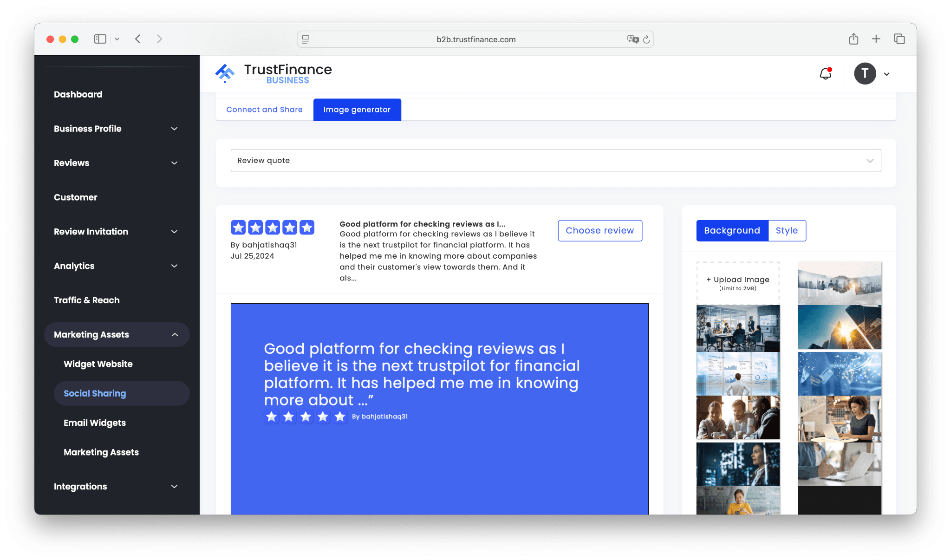This screenshot has width=951, height=560.
Task: Open the Dashboard page
Action: pos(78,94)
